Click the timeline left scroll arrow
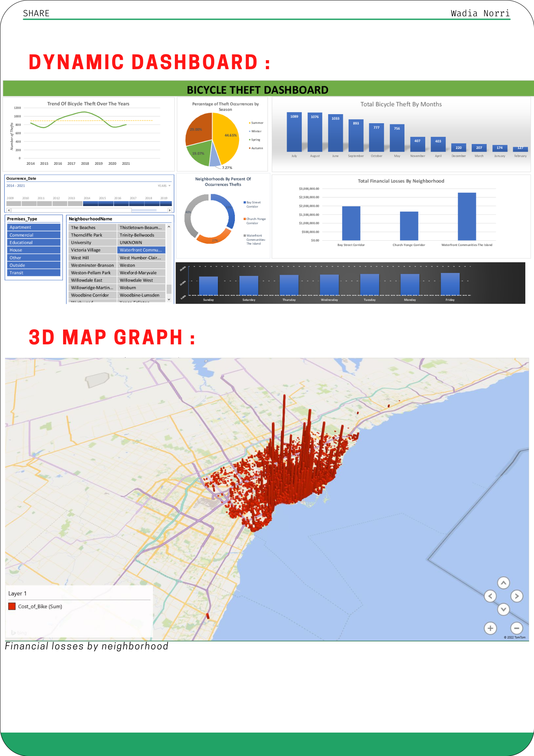The height and width of the screenshot is (756, 534). 9,210
